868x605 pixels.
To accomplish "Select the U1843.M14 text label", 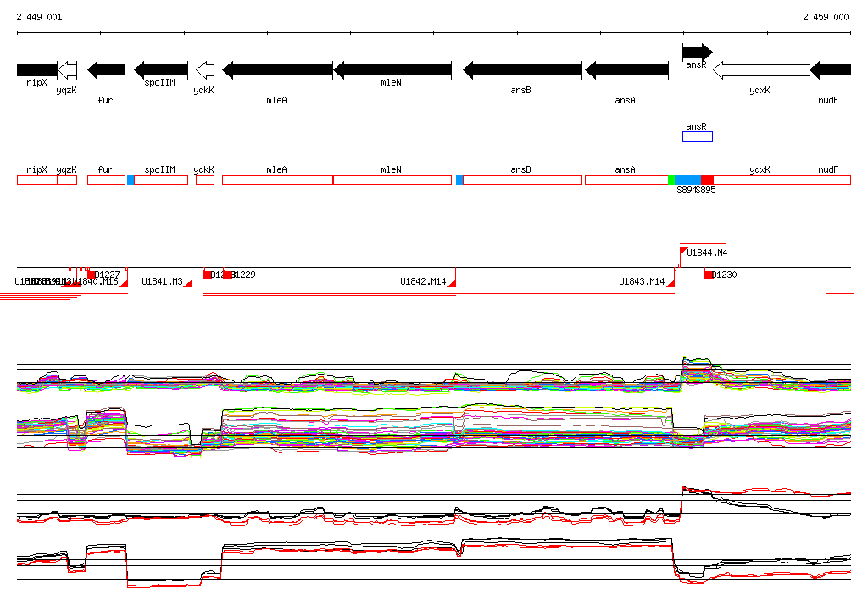I will tap(642, 282).
